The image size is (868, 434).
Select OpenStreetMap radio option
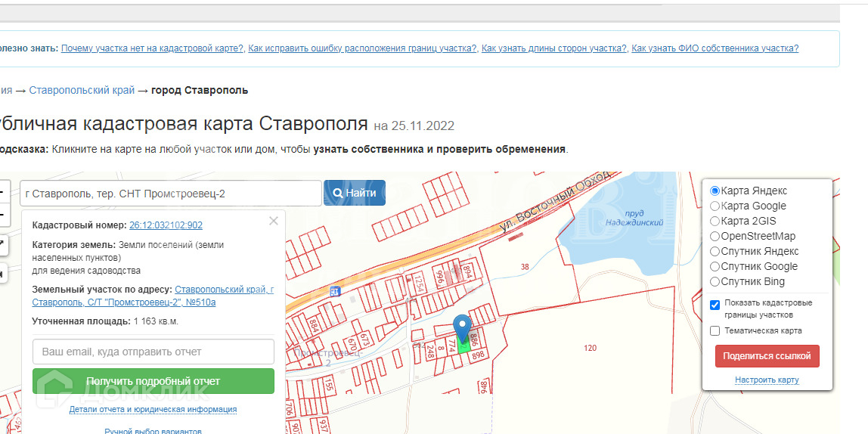tap(715, 237)
